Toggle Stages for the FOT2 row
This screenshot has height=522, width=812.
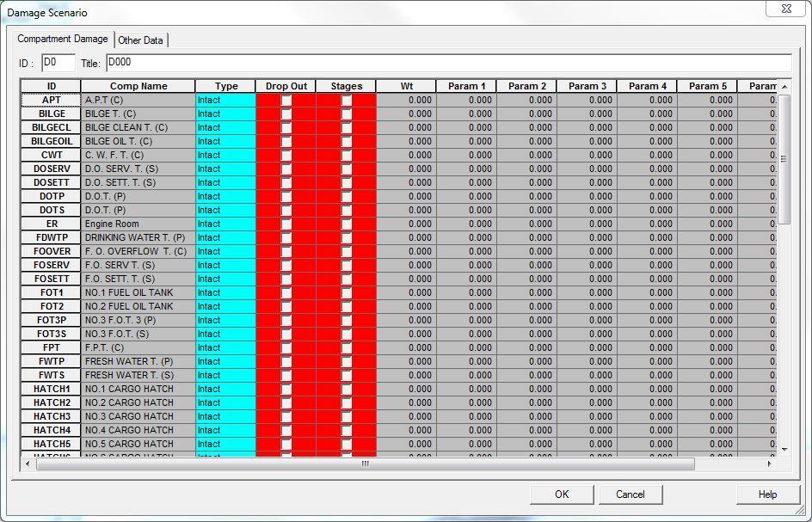347,306
